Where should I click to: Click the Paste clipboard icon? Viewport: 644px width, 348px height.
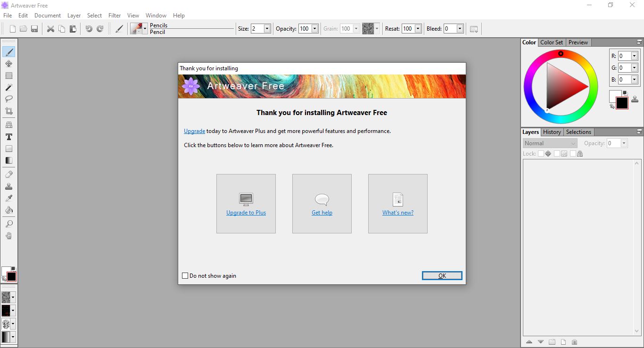pyautogui.click(x=73, y=29)
